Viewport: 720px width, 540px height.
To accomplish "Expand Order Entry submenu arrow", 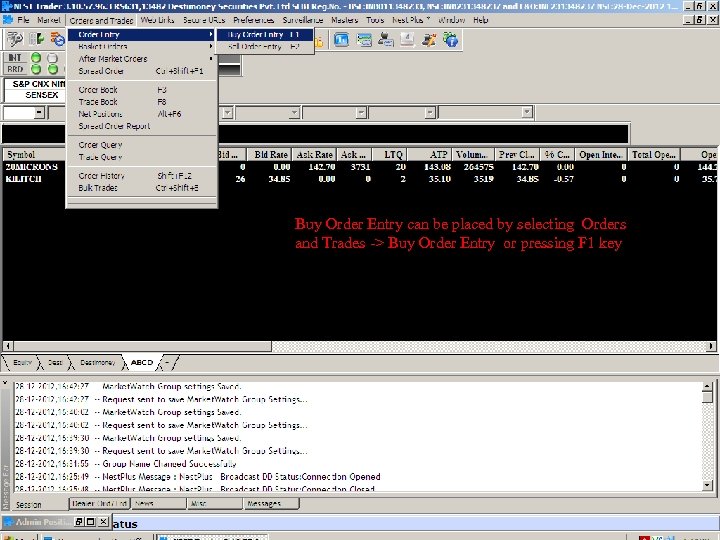I will [211, 34].
